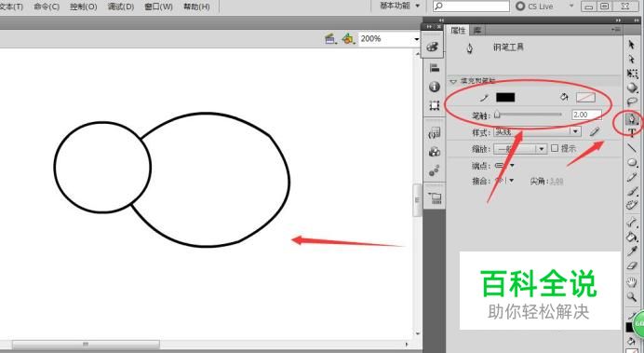644x353 pixels.
Task: Open the join (接合) dropdown
Action: [x=511, y=181]
